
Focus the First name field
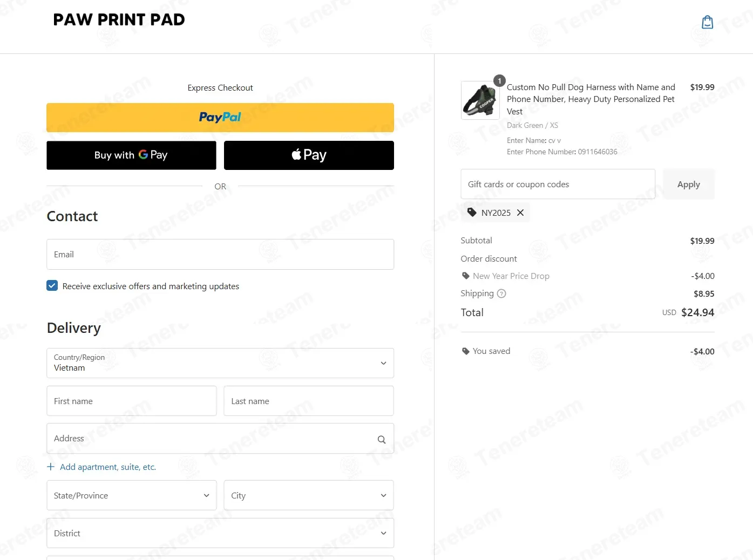(132, 401)
